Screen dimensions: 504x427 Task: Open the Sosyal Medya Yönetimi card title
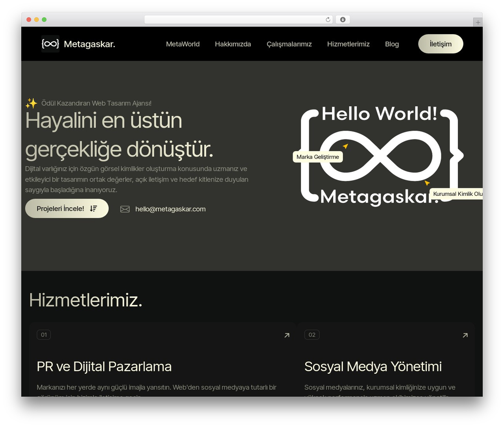(x=373, y=367)
